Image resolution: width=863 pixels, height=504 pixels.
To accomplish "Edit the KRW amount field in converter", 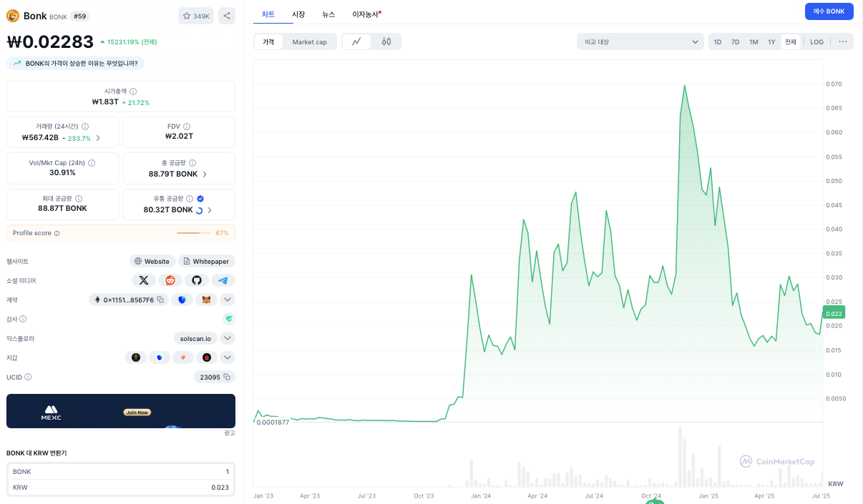I will (121, 488).
